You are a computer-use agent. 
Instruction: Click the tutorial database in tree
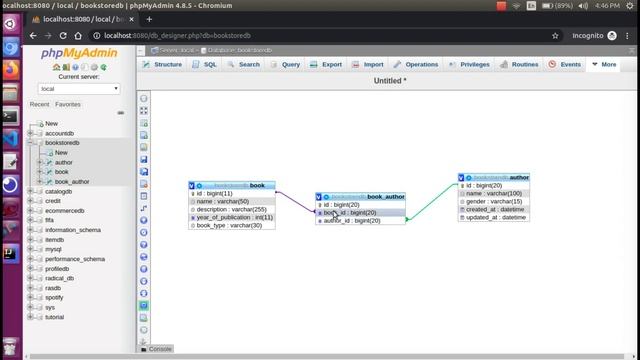(54, 317)
